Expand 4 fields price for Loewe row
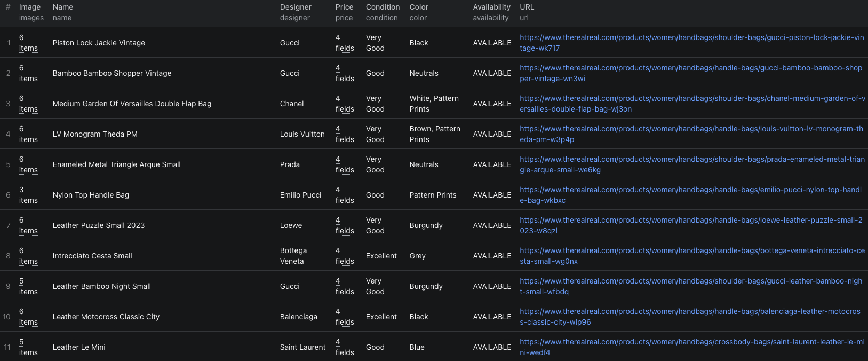This screenshot has width=868, height=361. tap(345, 225)
